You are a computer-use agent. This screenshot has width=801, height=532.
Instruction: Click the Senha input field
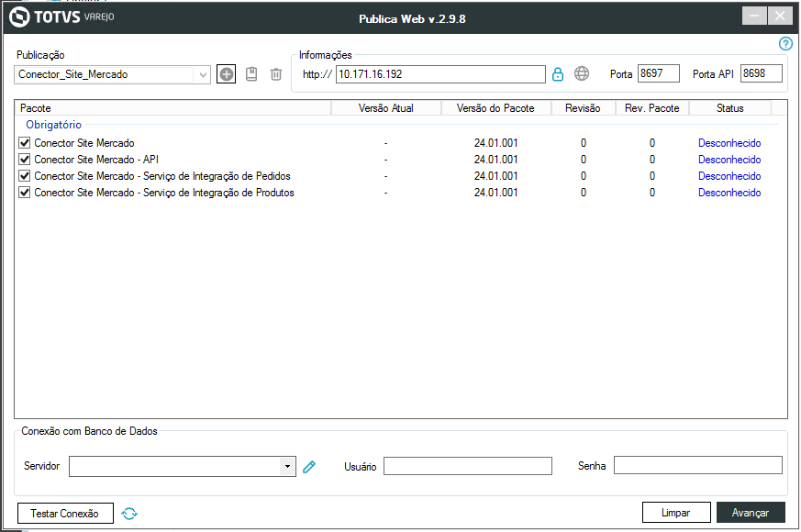698,466
